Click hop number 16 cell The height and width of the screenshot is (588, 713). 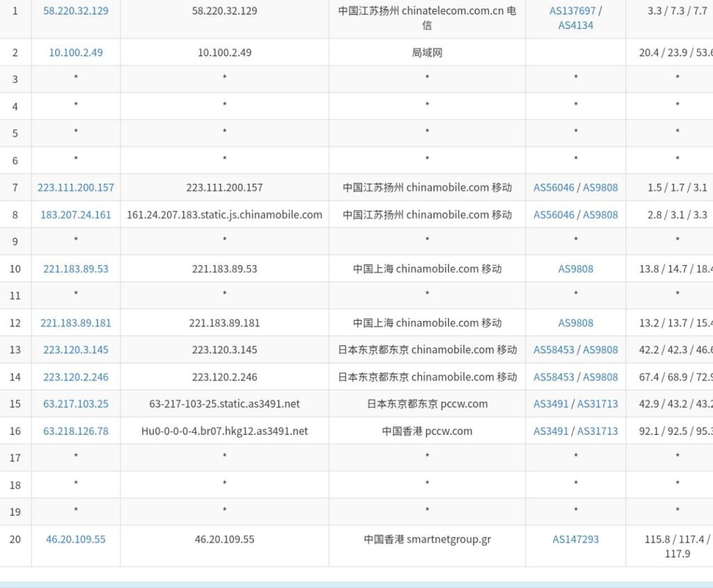tap(15, 431)
